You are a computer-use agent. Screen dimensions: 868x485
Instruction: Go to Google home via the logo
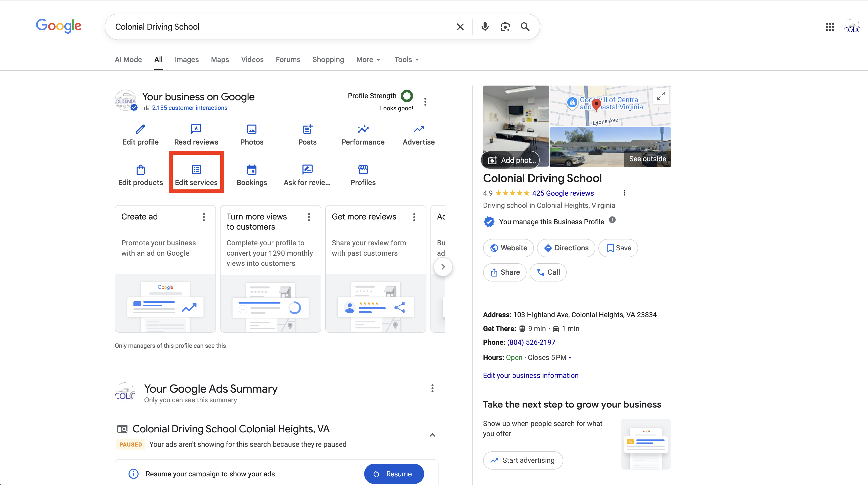click(x=59, y=26)
